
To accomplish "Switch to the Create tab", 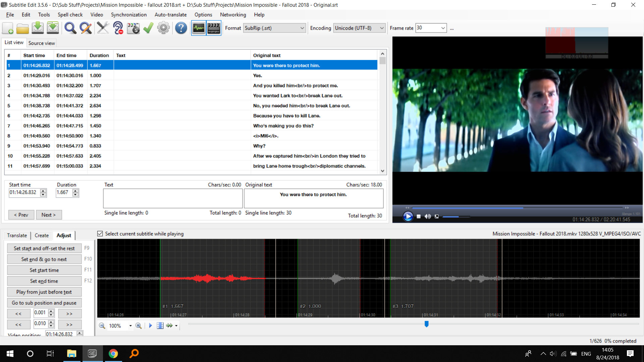I will pyautogui.click(x=42, y=235).
